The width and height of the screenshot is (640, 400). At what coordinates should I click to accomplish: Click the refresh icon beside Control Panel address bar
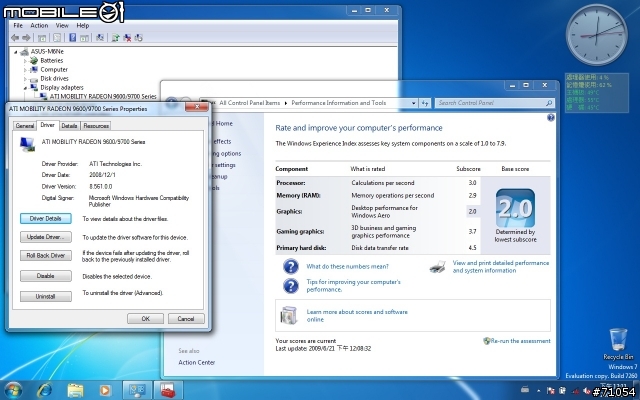click(425, 103)
